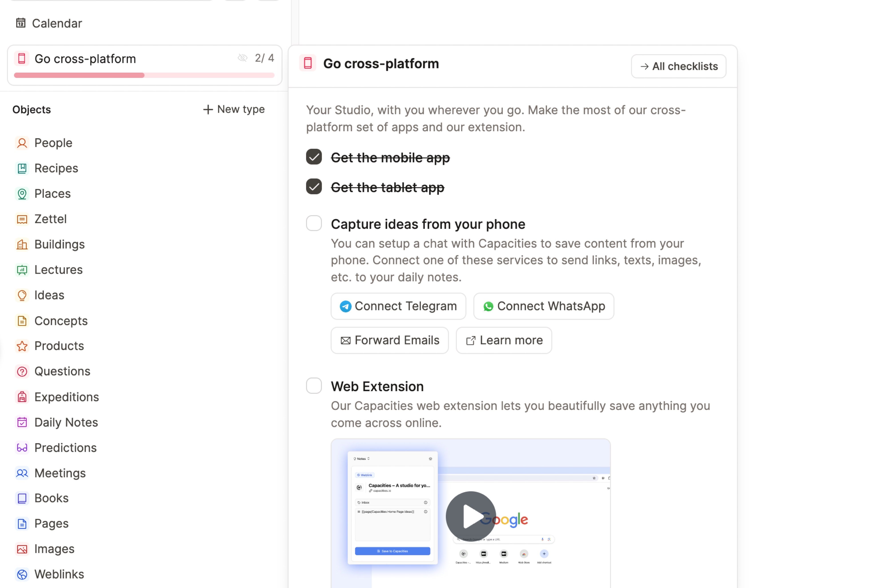Click the Connect Telegram button

398,306
